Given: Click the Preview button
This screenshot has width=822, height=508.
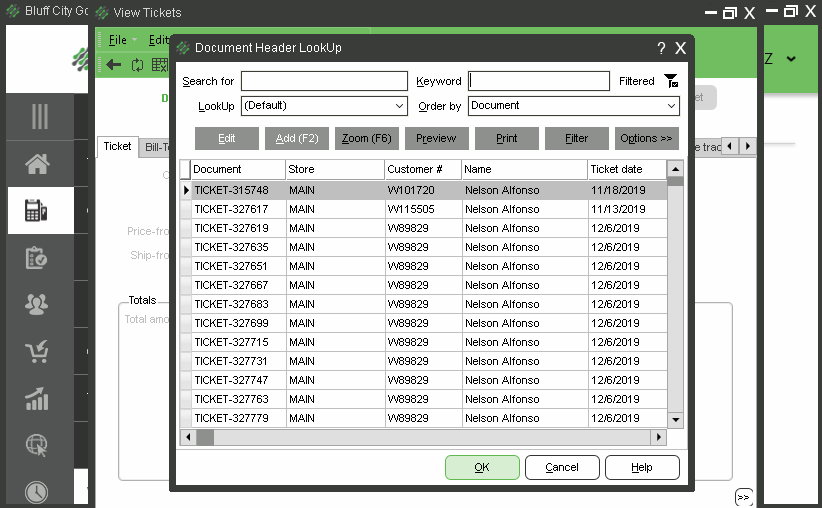Looking at the screenshot, I should click(x=437, y=138).
